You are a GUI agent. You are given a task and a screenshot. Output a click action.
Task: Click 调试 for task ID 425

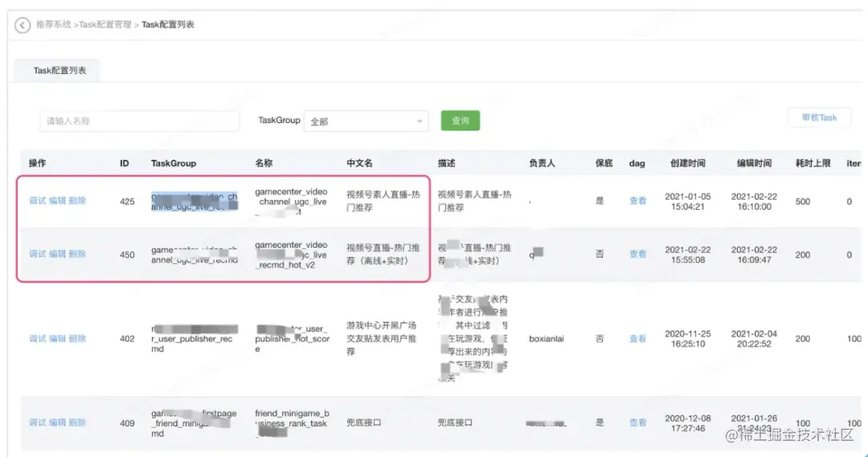click(37, 200)
